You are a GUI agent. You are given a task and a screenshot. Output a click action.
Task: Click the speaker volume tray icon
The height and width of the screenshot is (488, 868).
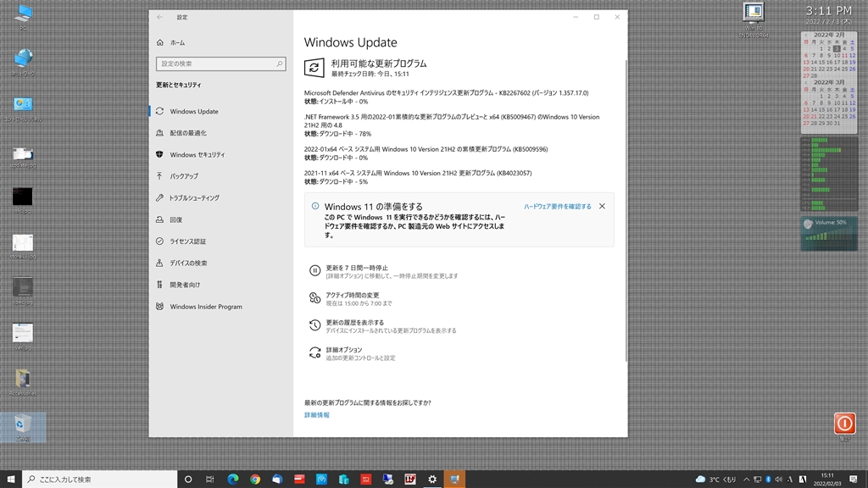[779, 480]
